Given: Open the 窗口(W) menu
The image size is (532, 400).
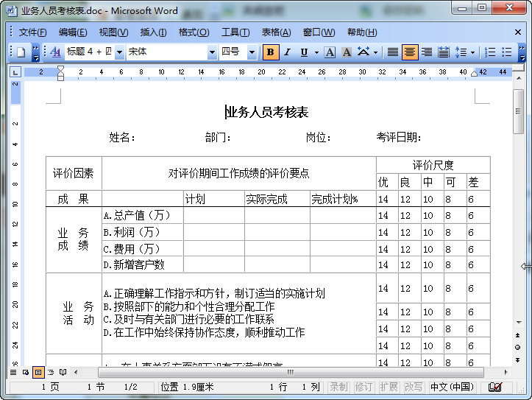Looking at the screenshot, I should coord(319,32).
